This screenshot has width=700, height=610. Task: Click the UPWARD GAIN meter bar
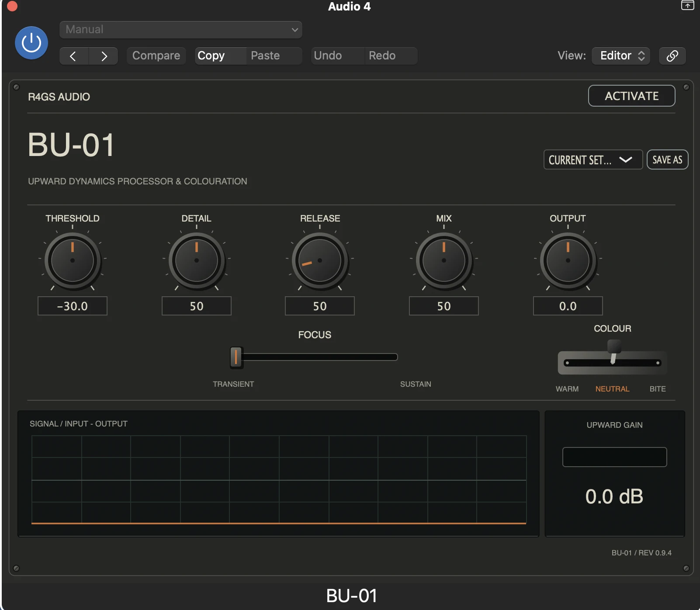tap(614, 457)
